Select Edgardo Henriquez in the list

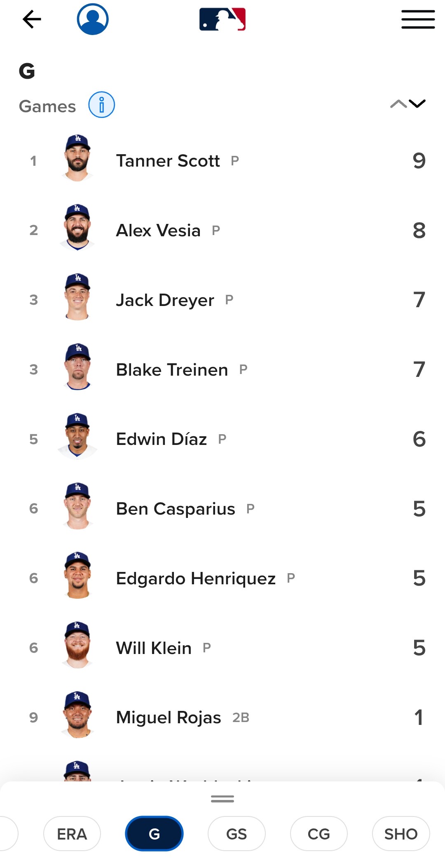point(196,579)
